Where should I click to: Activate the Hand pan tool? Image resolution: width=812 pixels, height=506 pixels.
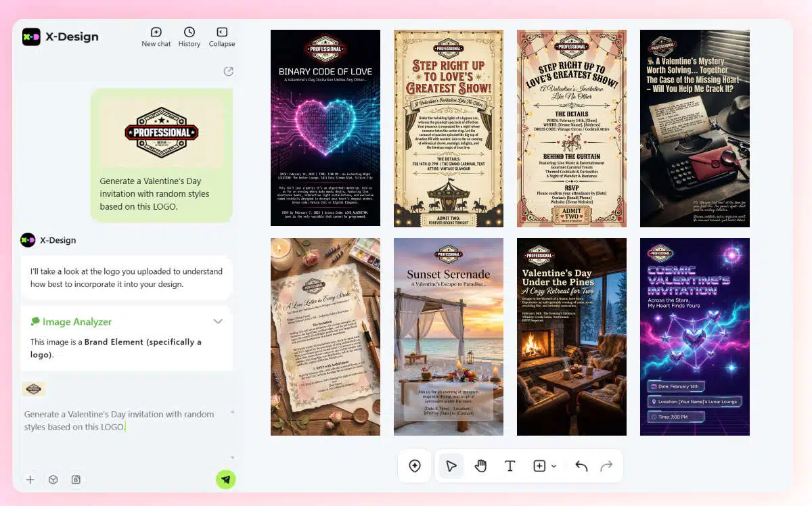click(480, 466)
